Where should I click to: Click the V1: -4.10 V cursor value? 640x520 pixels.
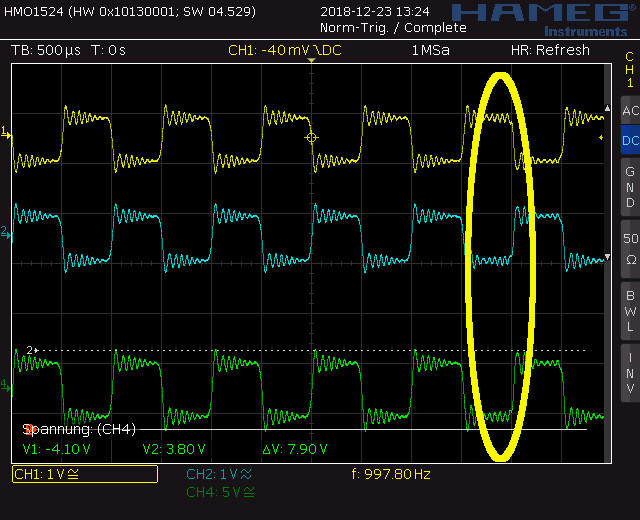point(57,449)
